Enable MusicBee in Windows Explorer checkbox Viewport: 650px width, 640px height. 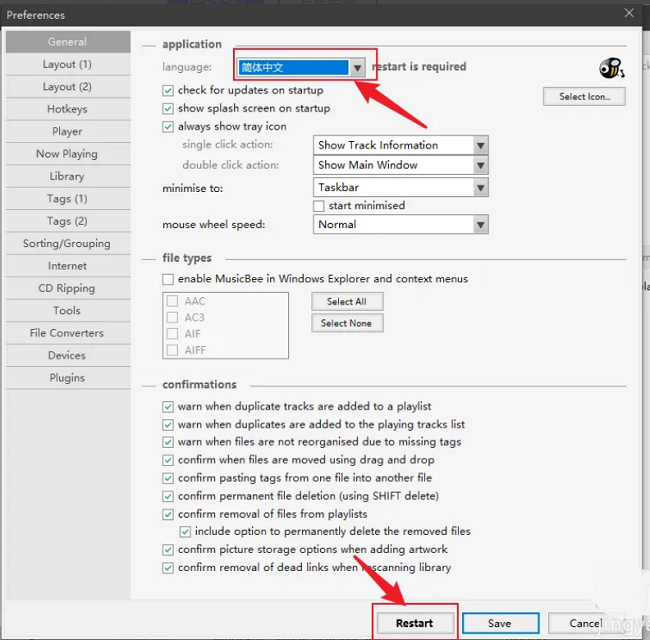tap(168, 279)
